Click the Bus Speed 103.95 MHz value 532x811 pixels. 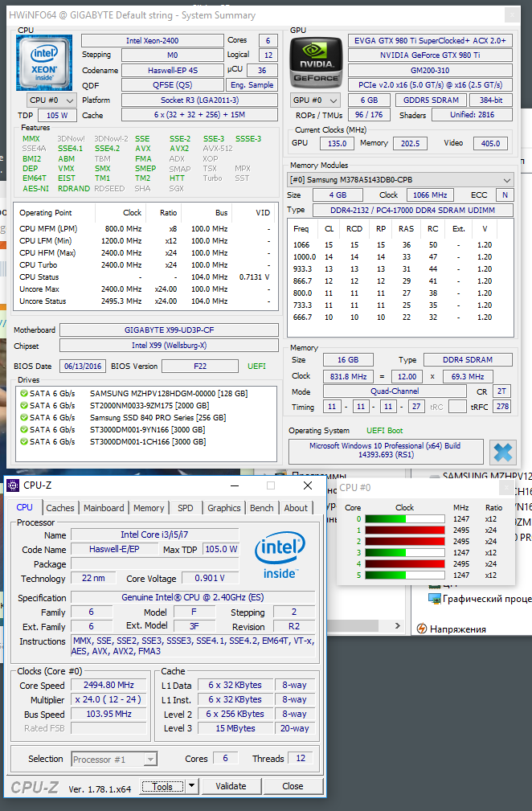tap(108, 714)
